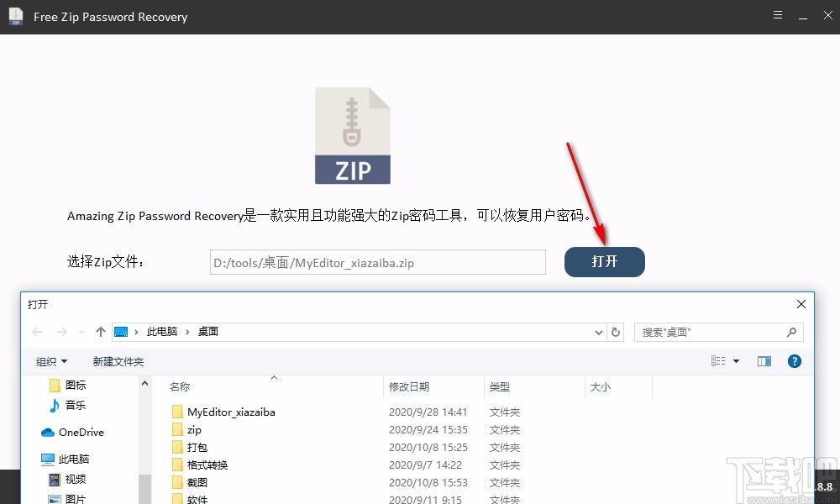Click the music note icon beside 音乐
This screenshot has width=840, height=504.
[54, 406]
